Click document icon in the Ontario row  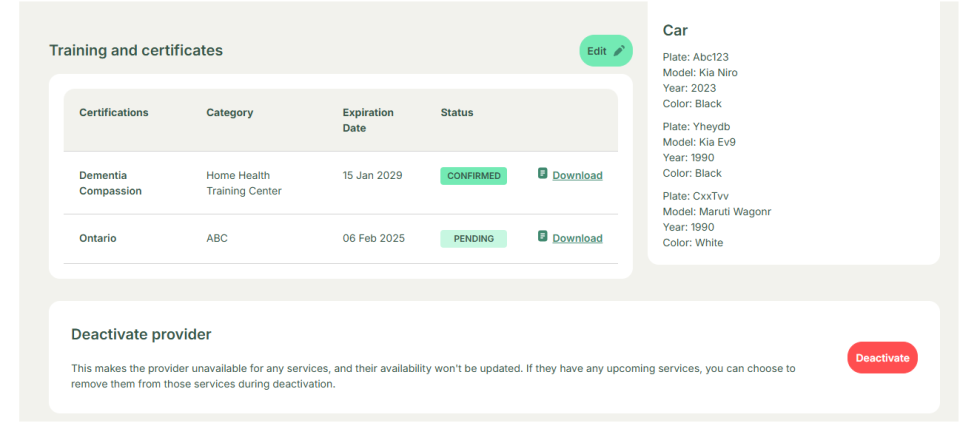(x=542, y=237)
